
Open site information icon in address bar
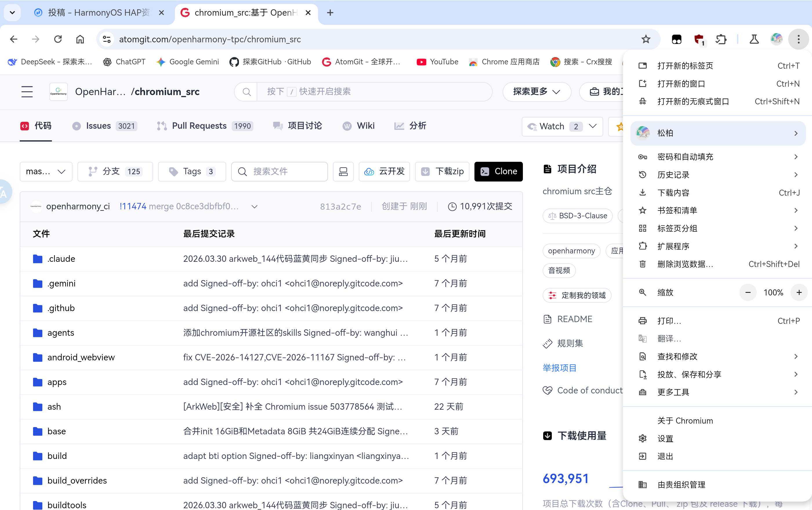tap(107, 39)
